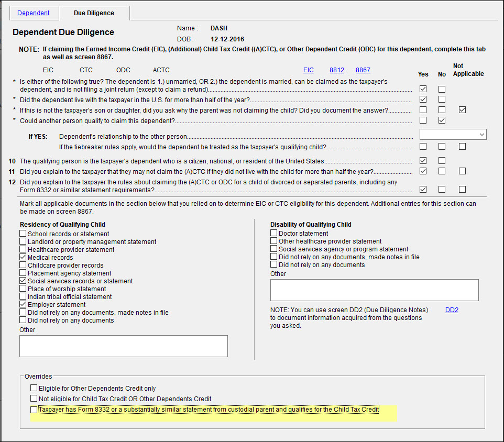Image resolution: width=504 pixels, height=442 pixels.
Task: Check Landlord or property management statement
Action: [23, 241]
